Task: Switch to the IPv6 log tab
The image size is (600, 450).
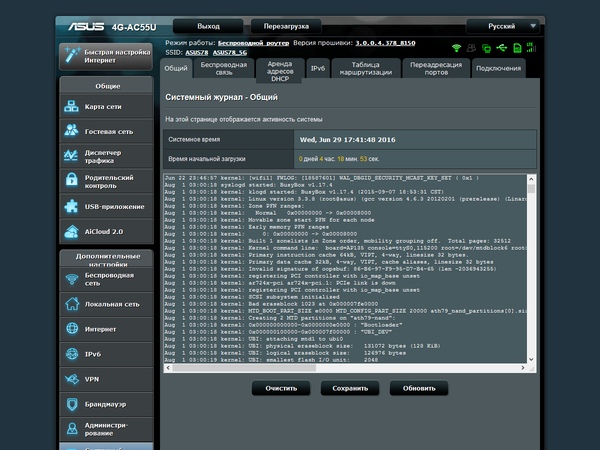Action: tap(317, 68)
